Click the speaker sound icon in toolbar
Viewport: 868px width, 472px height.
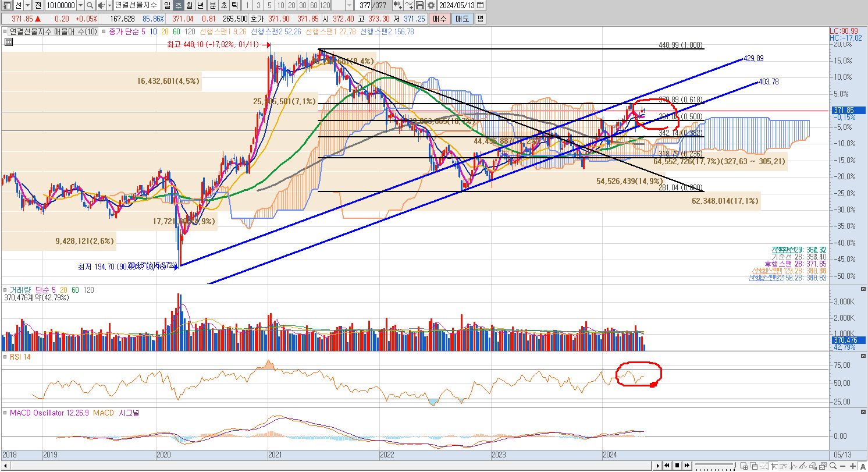[x=101, y=5]
